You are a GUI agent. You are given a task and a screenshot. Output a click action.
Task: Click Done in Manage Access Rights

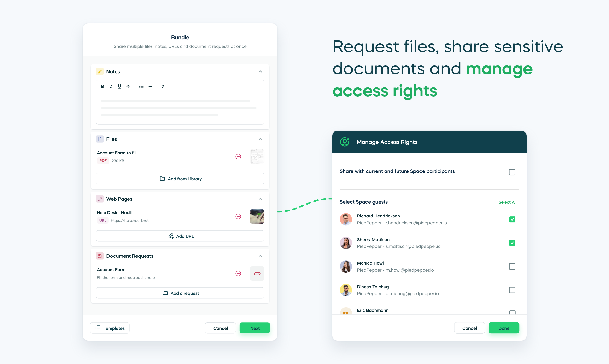click(504, 328)
